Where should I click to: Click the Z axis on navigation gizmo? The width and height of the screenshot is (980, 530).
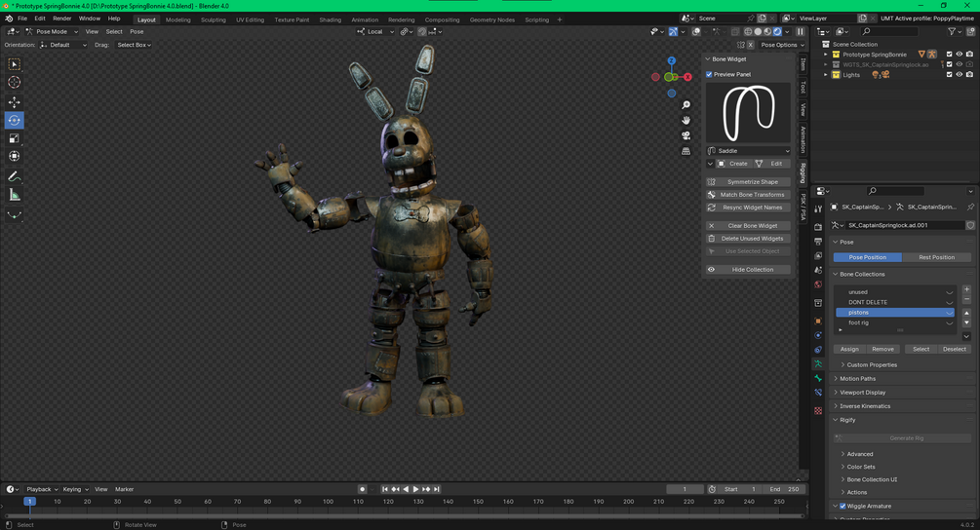tap(671, 61)
